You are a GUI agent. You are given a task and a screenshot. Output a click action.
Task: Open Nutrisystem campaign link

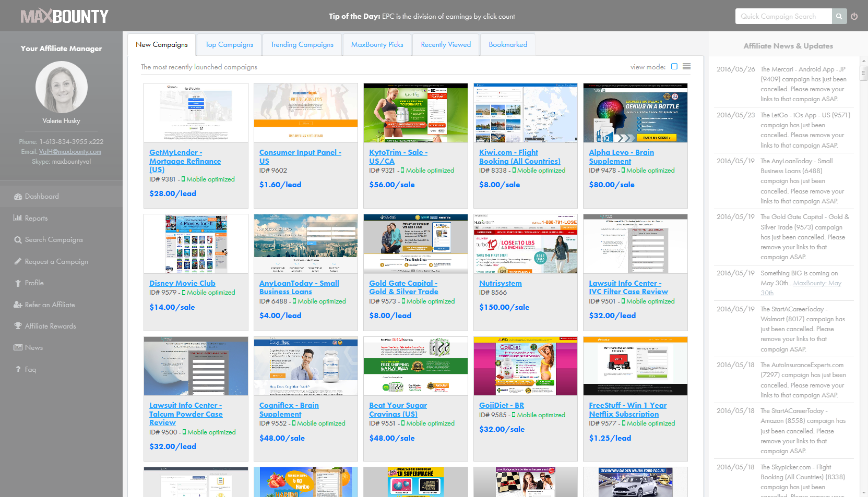tap(500, 283)
